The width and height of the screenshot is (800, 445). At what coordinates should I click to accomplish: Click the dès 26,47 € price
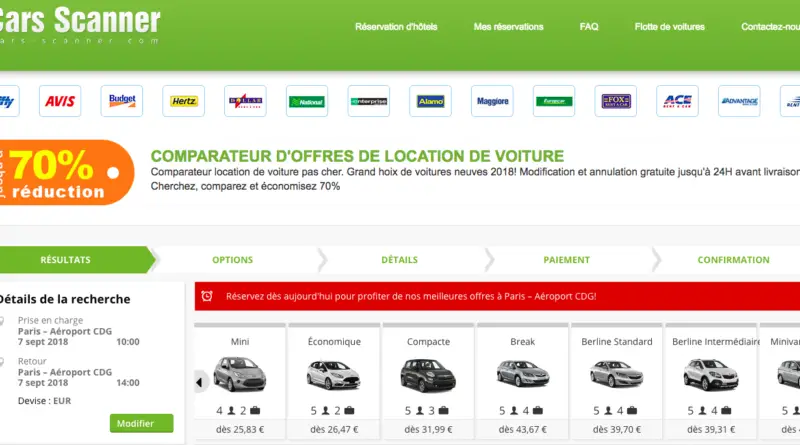tap(334, 429)
